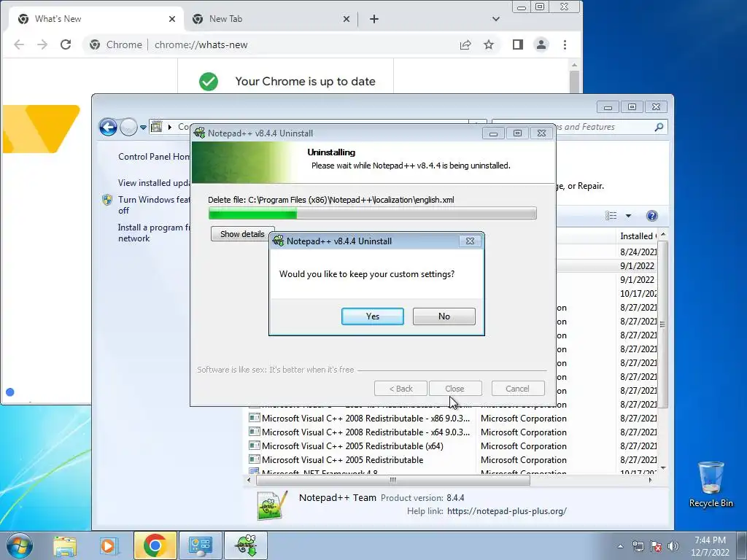This screenshot has width=747, height=560.
Task: Click Chrome page scrollbar up arrow
Action: [575, 65]
